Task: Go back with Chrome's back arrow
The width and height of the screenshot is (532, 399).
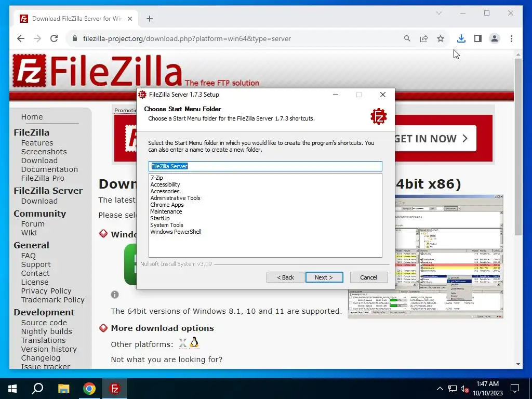Action: (x=21, y=38)
